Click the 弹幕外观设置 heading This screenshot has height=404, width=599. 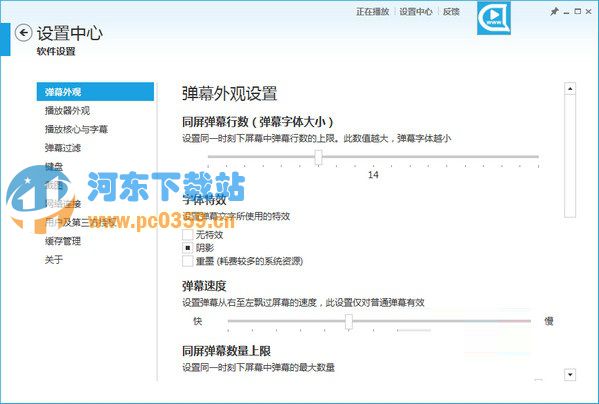(x=229, y=94)
